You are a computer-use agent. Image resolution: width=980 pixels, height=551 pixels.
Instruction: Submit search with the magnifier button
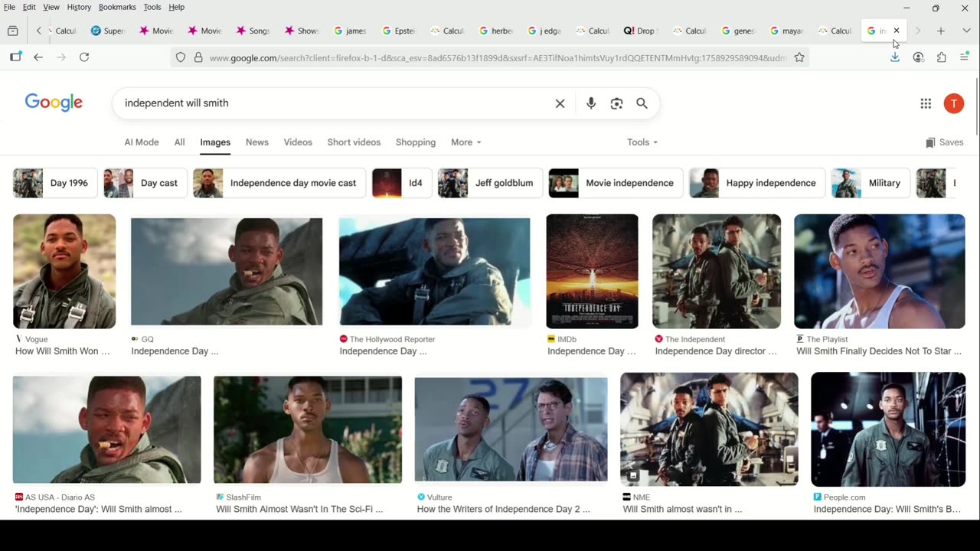(642, 103)
